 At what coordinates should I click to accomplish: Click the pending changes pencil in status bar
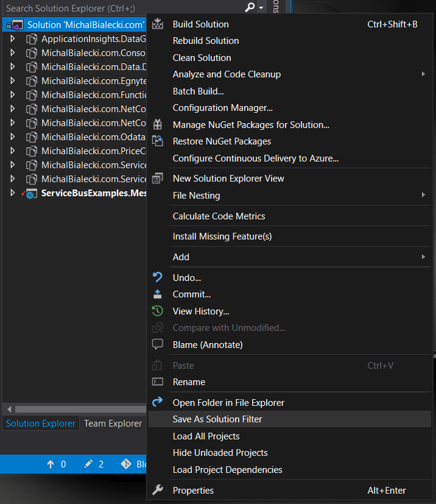(x=88, y=464)
